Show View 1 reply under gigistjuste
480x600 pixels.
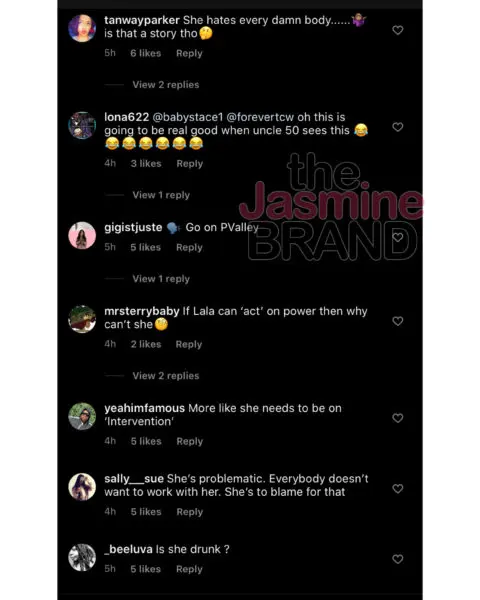click(x=161, y=279)
